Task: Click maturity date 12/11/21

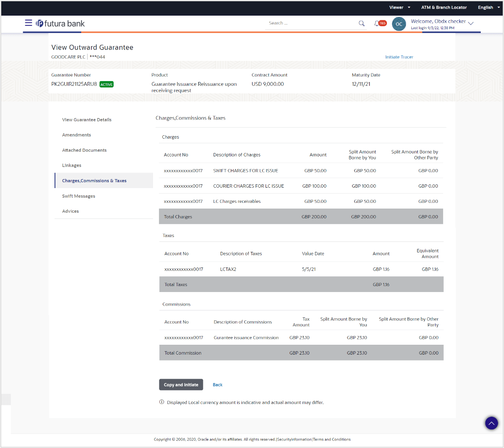Action: (361, 84)
